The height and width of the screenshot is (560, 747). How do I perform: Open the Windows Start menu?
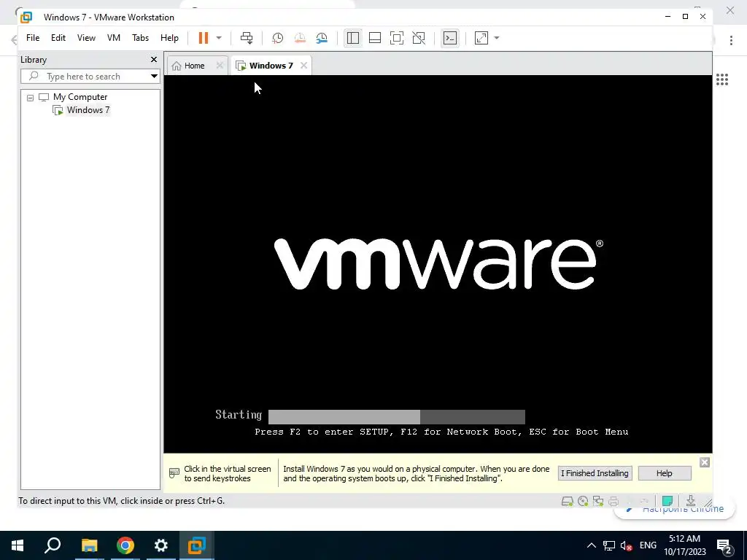click(x=18, y=545)
